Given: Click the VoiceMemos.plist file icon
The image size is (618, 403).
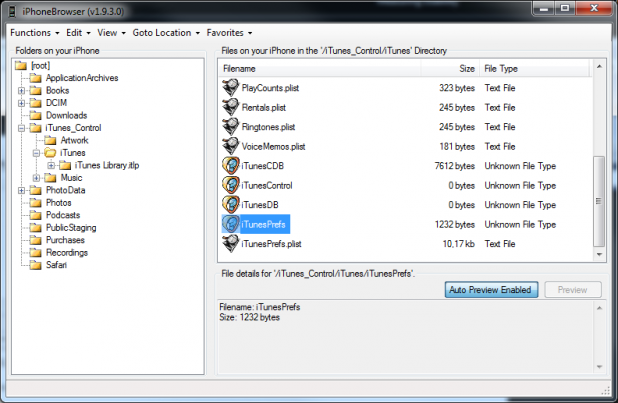Looking at the screenshot, I should click(231, 146).
